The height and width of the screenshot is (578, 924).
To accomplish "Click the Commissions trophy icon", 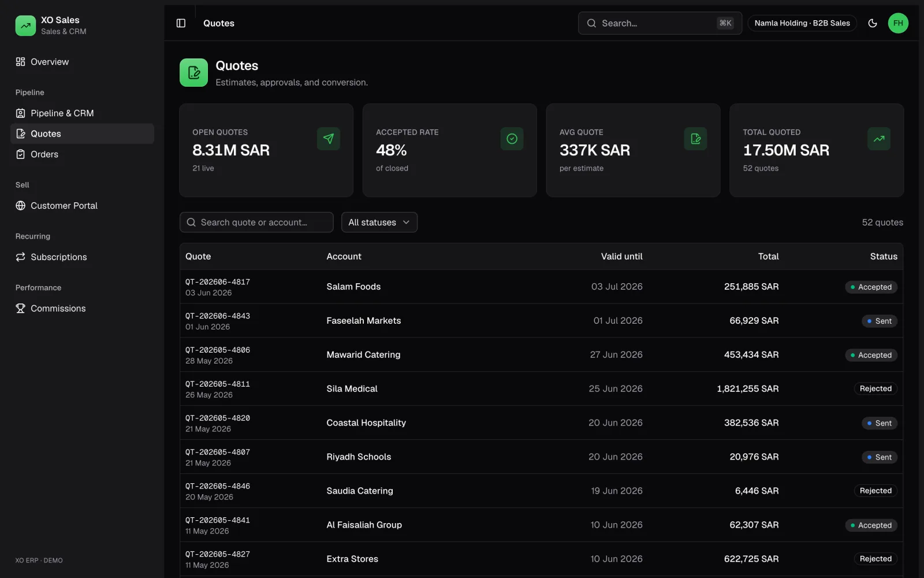I will pos(21,309).
